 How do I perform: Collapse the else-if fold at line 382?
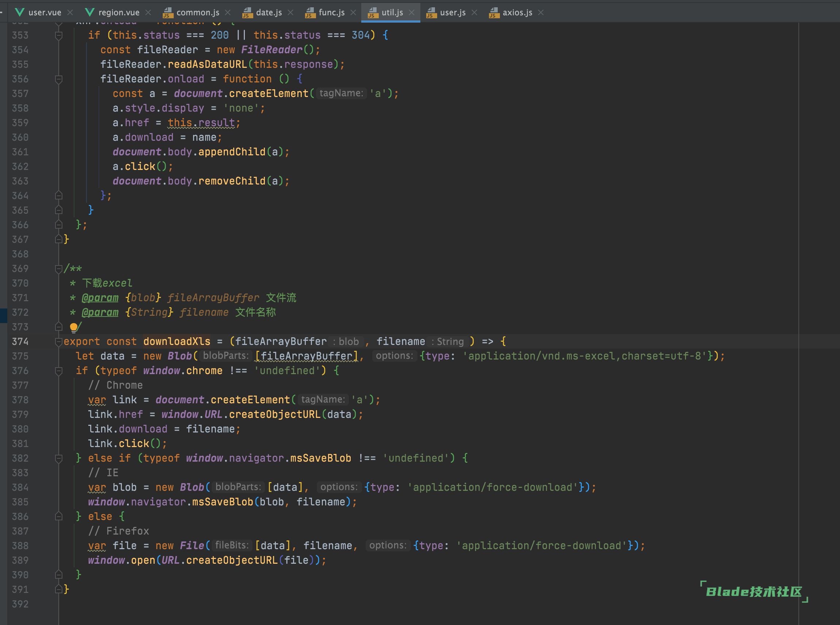tap(59, 458)
